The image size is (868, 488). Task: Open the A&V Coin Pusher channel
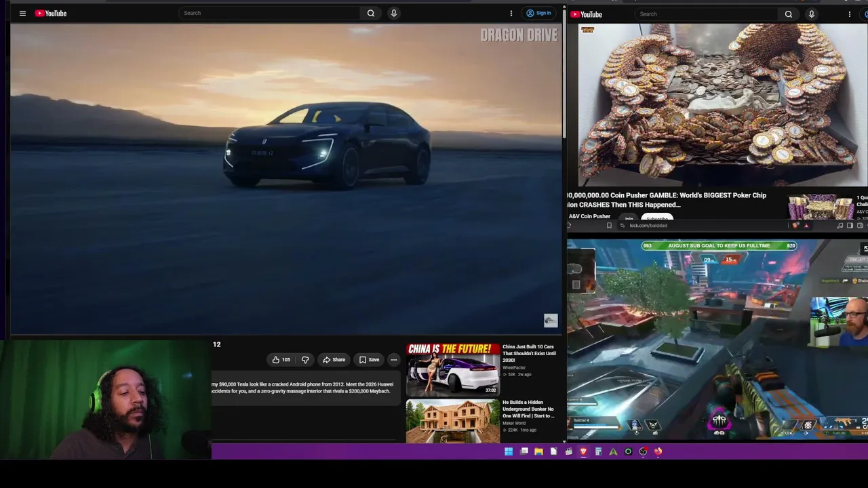click(589, 216)
